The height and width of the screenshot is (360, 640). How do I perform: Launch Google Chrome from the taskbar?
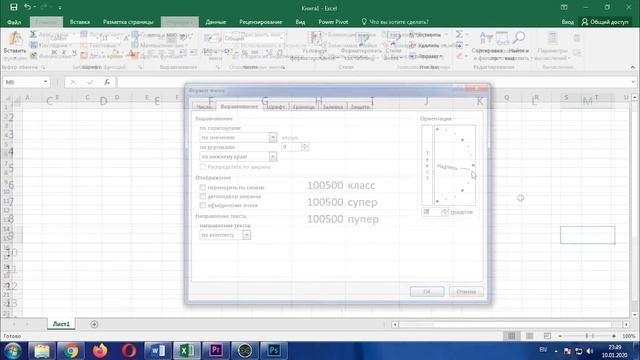(x=71, y=351)
